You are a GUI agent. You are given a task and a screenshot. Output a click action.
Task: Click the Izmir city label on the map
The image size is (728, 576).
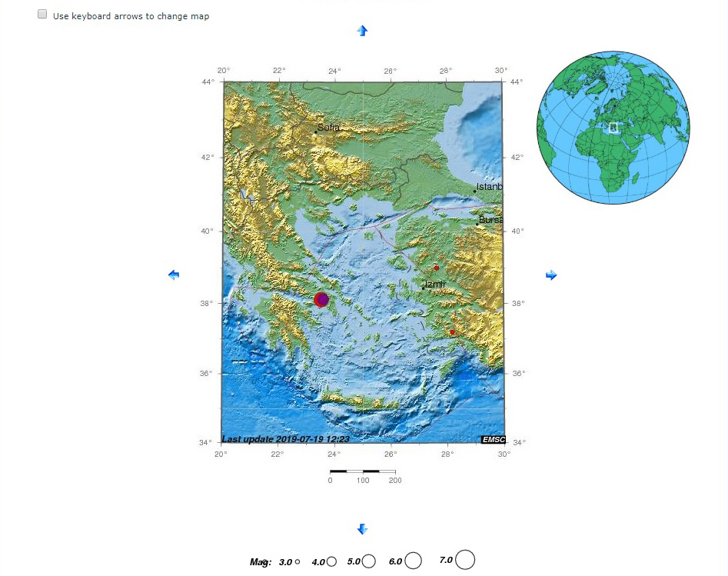pos(435,285)
